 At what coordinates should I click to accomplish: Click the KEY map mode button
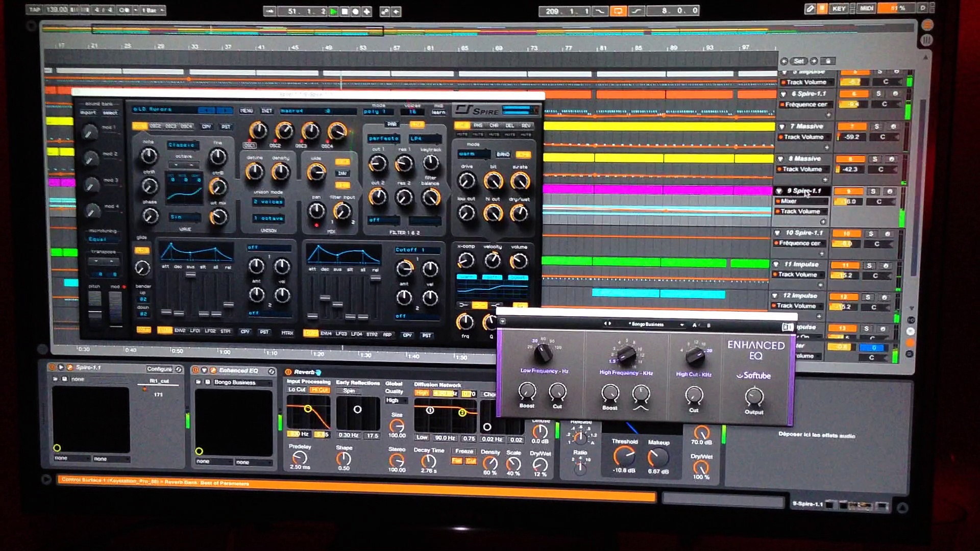[x=839, y=9]
